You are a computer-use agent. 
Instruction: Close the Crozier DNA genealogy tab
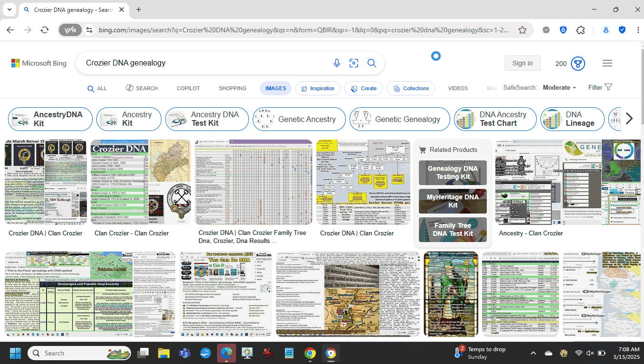121,9
